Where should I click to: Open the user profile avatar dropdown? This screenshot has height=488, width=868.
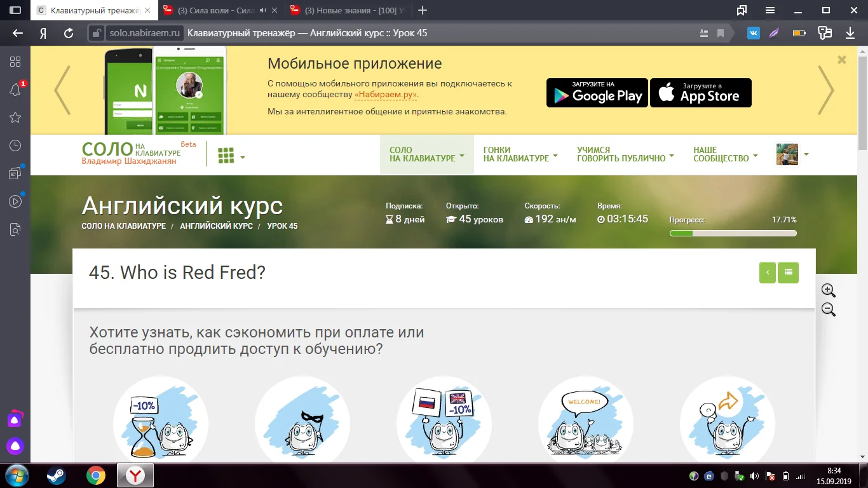coord(788,154)
